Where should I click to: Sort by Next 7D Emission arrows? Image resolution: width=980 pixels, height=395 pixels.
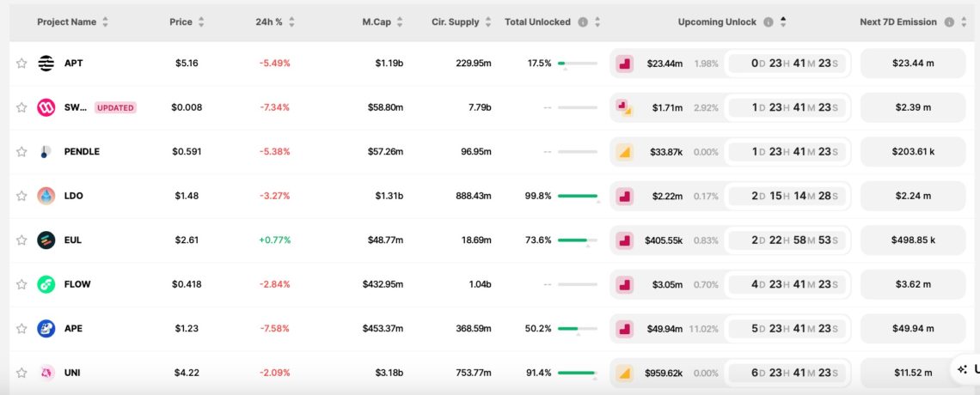click(963, 21)
